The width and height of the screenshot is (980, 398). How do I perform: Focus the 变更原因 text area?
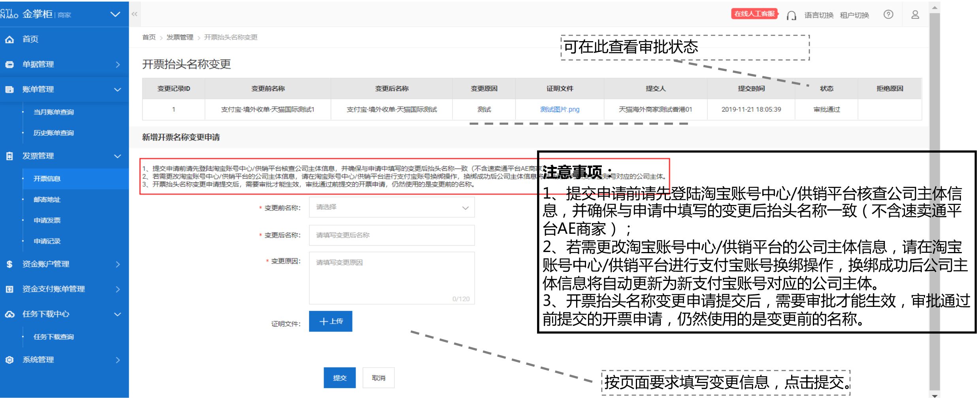click(392, 278)
